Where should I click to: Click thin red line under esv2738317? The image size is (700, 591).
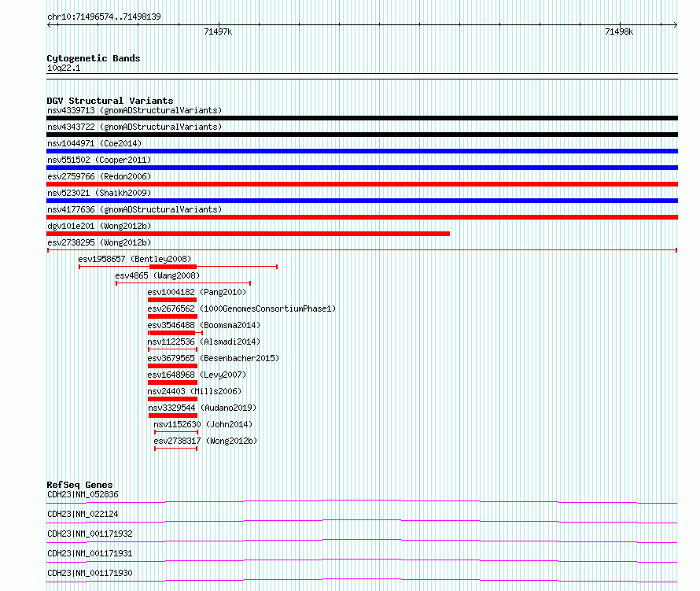(x=176, y=449)
